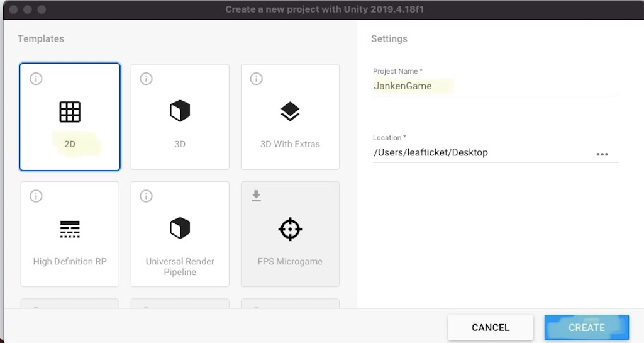Viewport: 644px width, 343px height.
Task: Choose the 3D cube template icon
Action: coord(180,112)
